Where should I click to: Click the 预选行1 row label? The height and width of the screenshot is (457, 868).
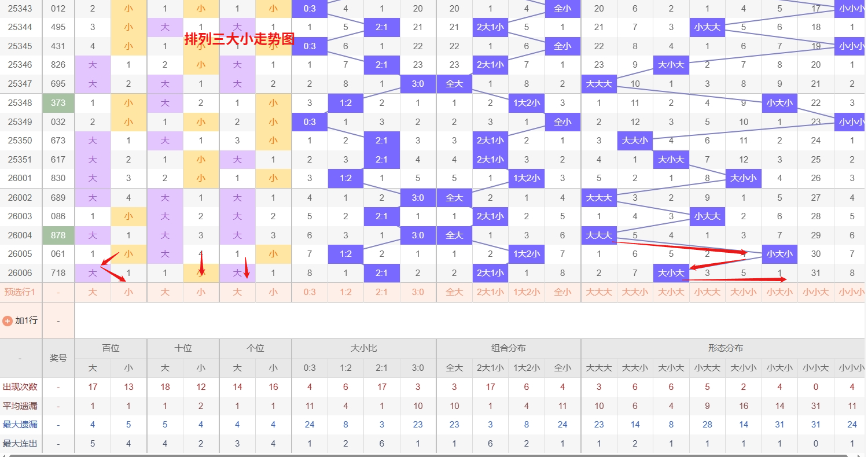pyautogui.click(x=20, y=292)
